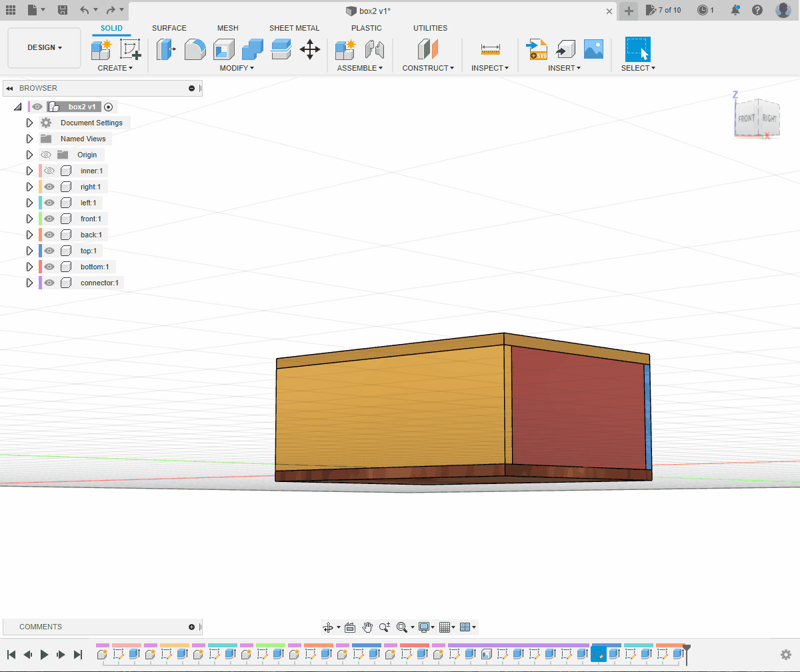Expand the connector:1 tree node
This screenshot has height=672, width=800.
(29, 283)
